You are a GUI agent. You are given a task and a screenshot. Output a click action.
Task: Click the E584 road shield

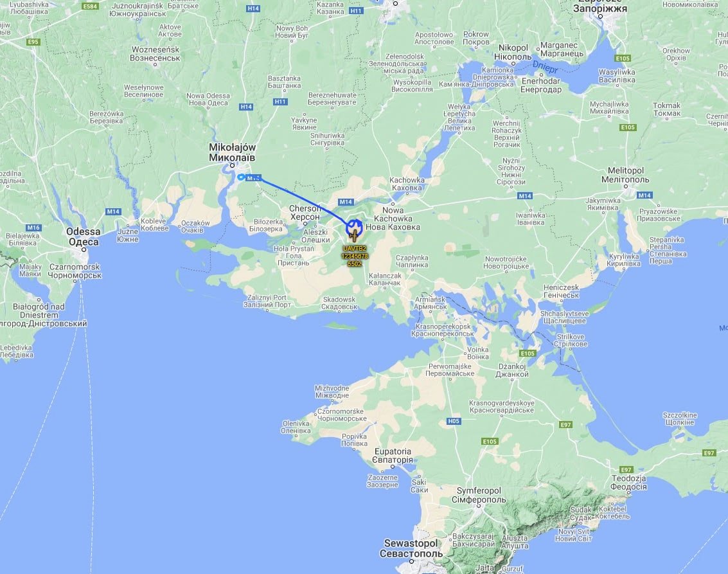[x=90, y=6]
